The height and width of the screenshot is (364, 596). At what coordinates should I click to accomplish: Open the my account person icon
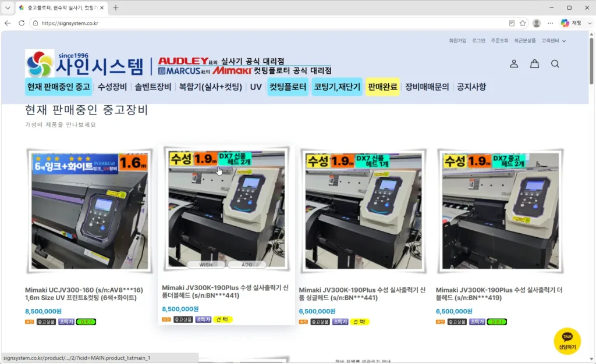click(514, 64)
